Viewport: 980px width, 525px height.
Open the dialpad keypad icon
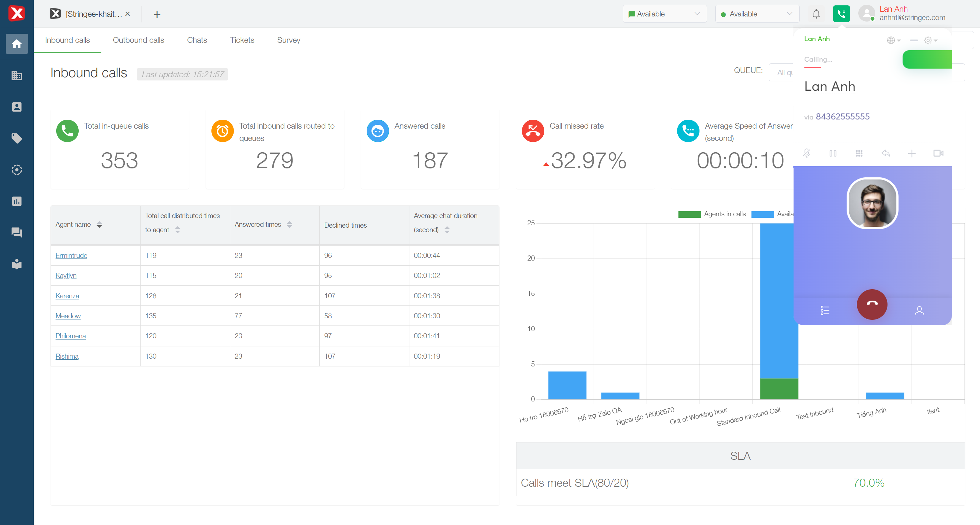[859, 153]
